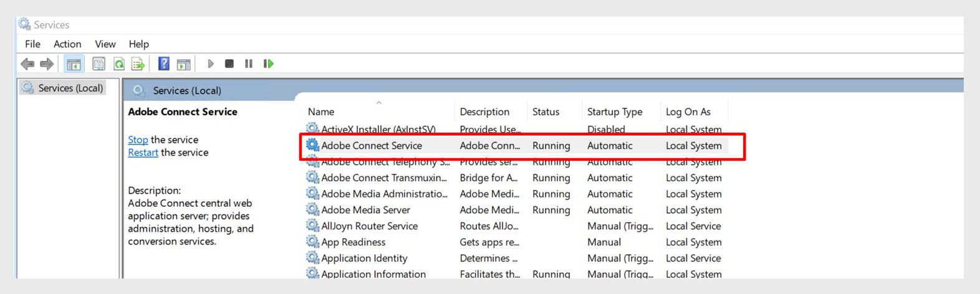Select the AllJoyn Router Service name
The width and height of the screenshot is (980, 294).
pos(370,225)
